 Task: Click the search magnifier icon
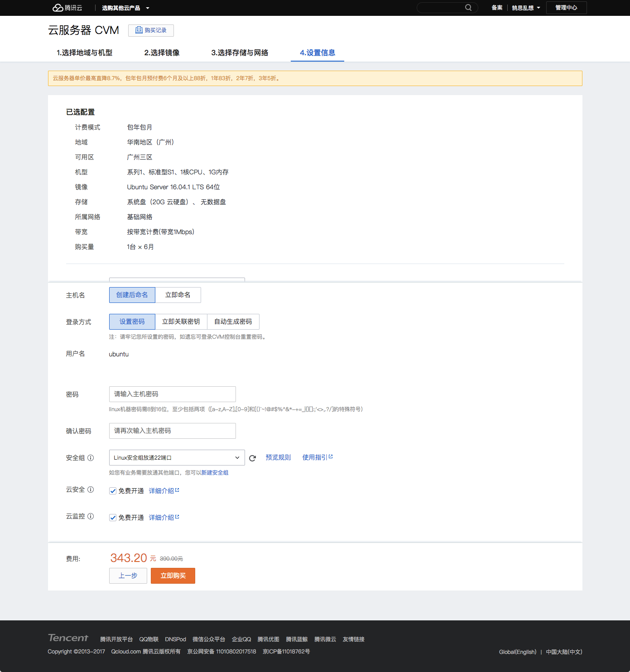(x=468, y=8)
